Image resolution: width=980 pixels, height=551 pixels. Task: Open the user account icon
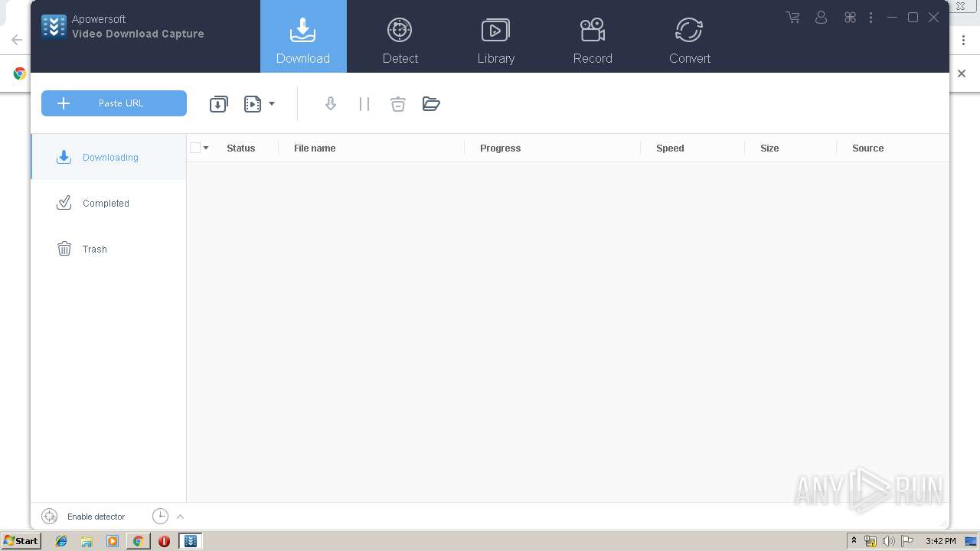point(821,17)
